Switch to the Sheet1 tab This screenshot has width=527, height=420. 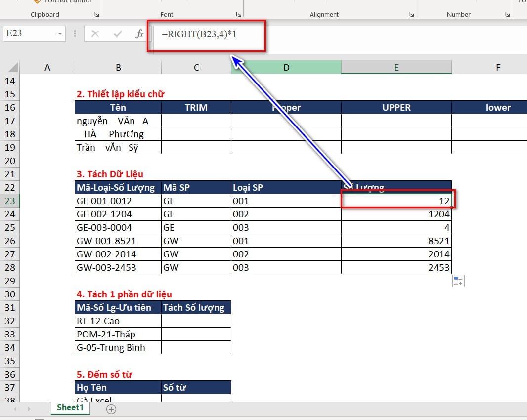pyautogui.click(x=70, y=408)
